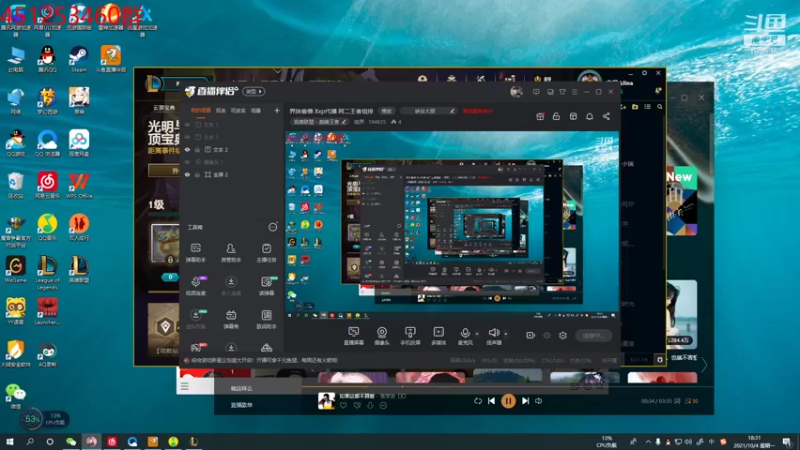Click the stream settings gear icon
Viewport: 800px width, 450px height.
pyautogui.click(x=563, y=335)
